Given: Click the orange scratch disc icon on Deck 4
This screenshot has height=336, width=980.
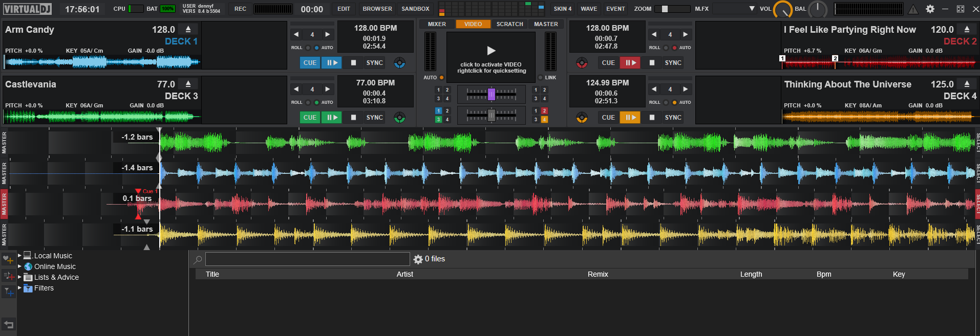Looking at the screenshot, I should 582,118.
